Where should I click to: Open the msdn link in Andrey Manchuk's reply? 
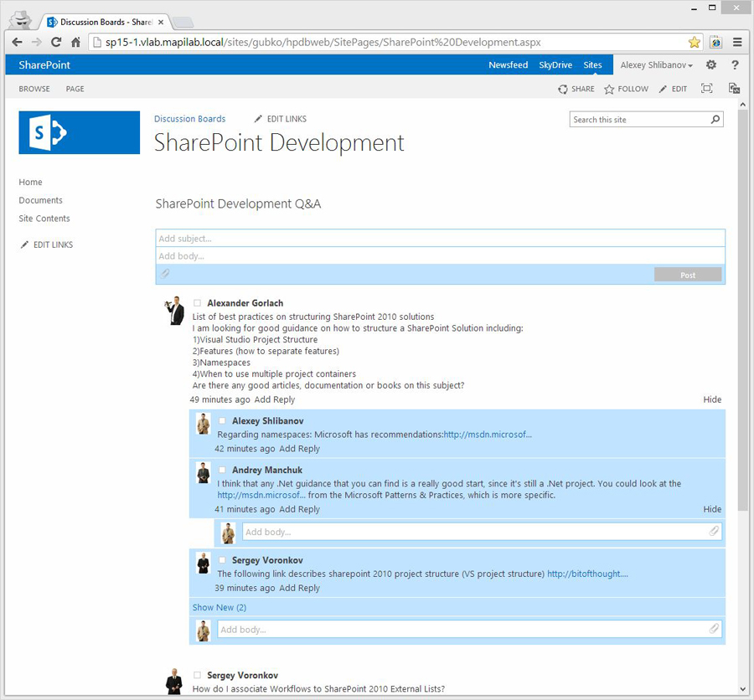click(x=261, y=495)
